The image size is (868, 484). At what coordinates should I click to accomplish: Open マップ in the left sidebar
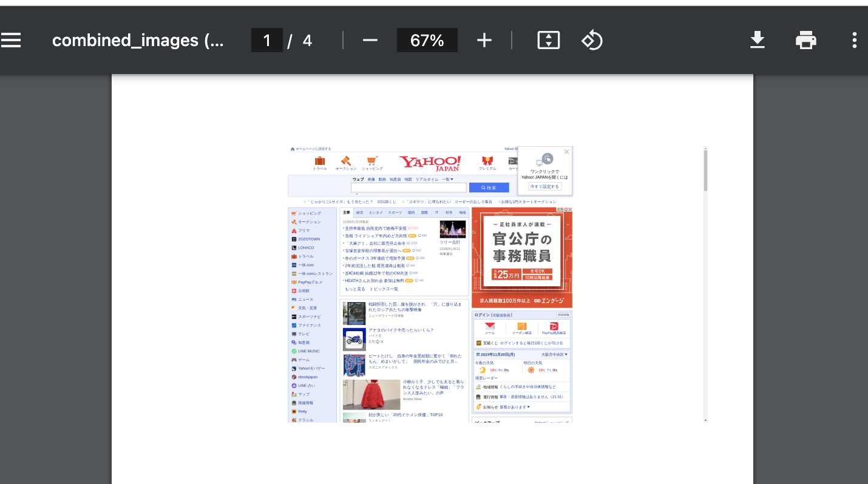click(x=303, y=394)
